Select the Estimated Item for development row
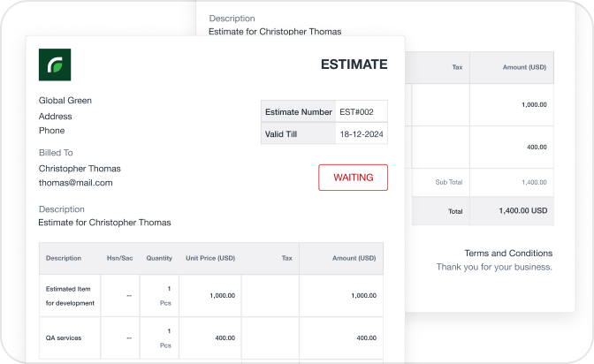 (71, 296)
